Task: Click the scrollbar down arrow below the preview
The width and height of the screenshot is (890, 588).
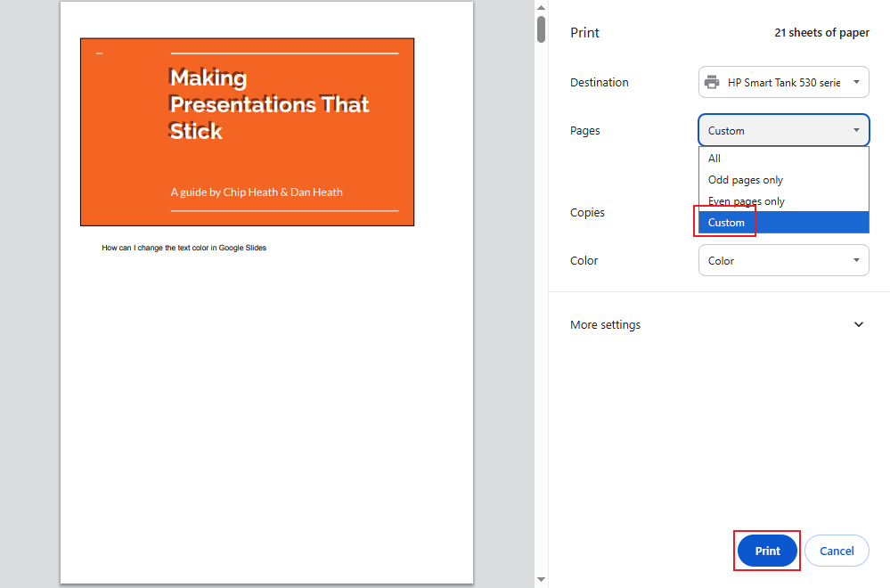Action: pyautogui.click(x=541, y=578)
